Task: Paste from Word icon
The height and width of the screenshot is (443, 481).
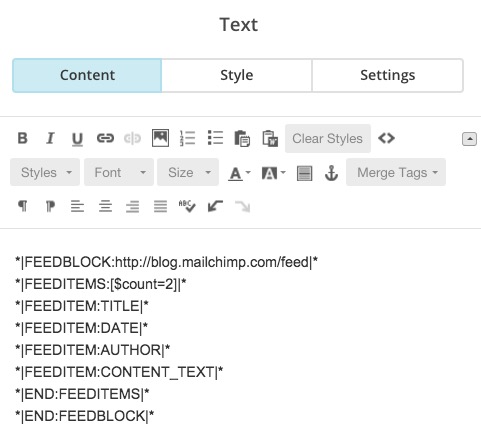Action: pyautogui.click(x=270, y=138)
